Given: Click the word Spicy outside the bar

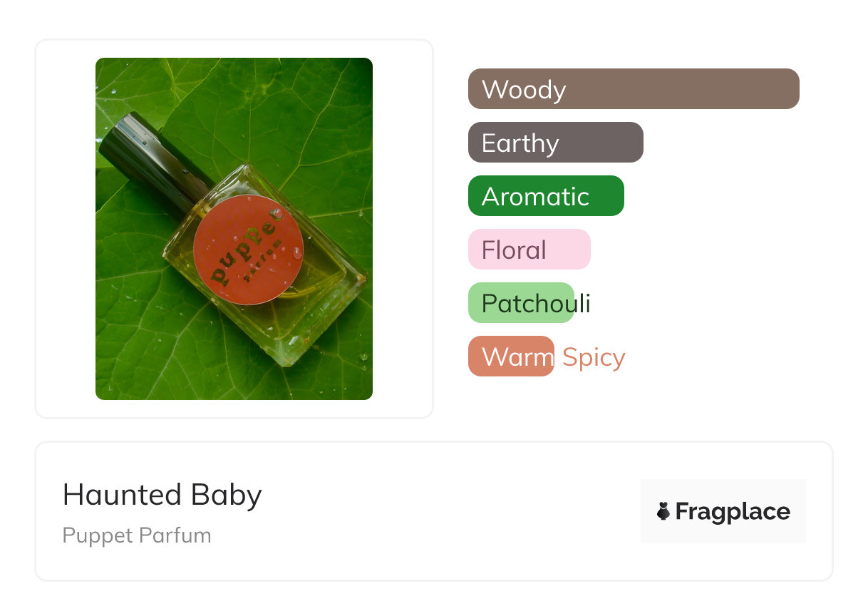Looking at the screenshot, I should [594, 357].
